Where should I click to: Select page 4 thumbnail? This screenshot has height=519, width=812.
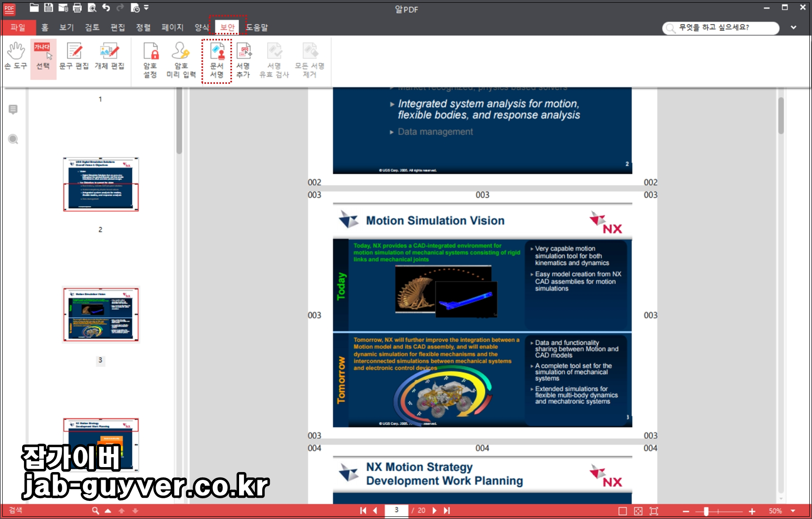[101, 445]
